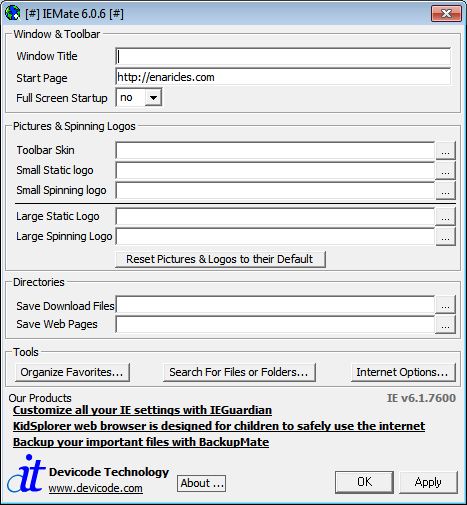Click the Large Static Logo text field
The height and width of the screenshot is (505, 467).
tap(275, 216)
